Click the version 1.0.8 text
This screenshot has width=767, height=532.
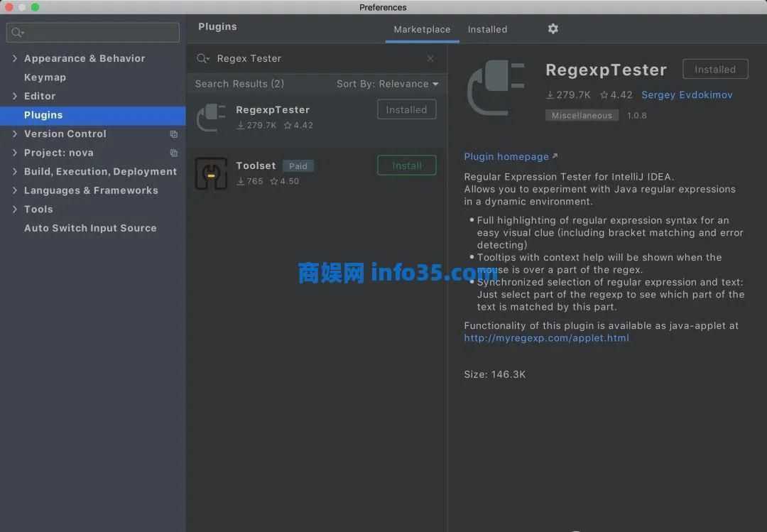[637, 116]
